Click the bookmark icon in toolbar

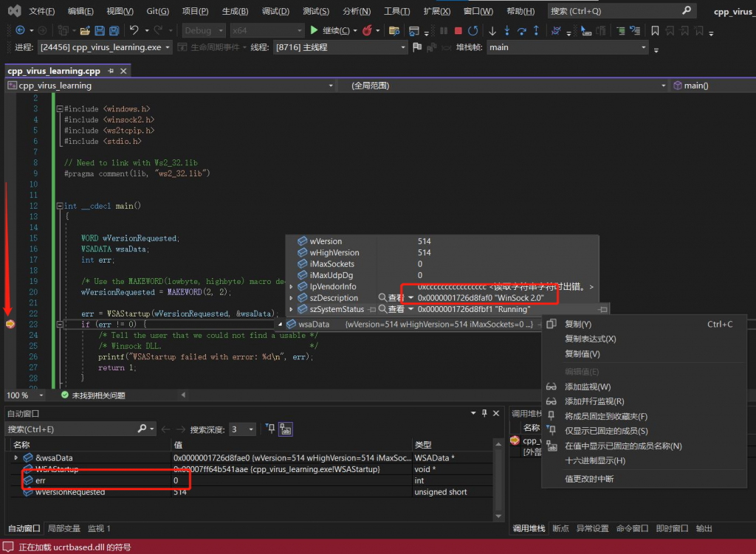tap(655, 30)
